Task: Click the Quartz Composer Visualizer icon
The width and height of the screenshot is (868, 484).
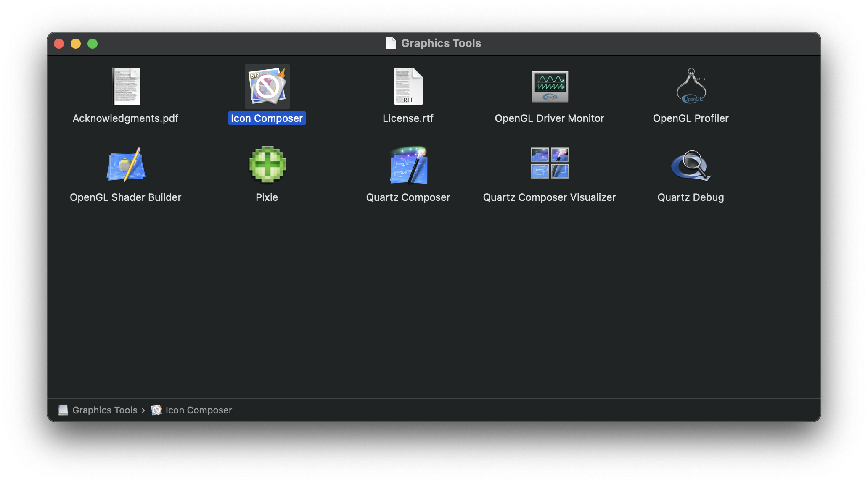Action: [x=550, y=163]
